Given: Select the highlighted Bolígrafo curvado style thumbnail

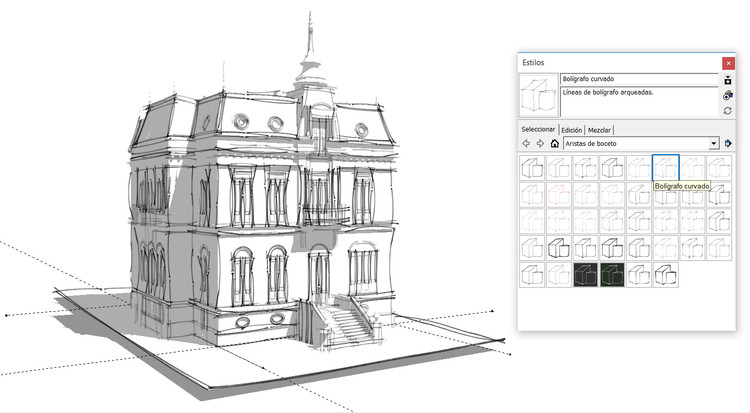Looking at the screenshot, I should coord(665,167).
